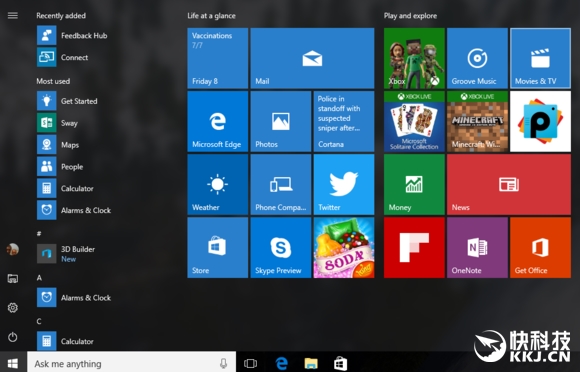Screen dimensions: 580x372
Task: Open File Explorer from Start sidebar
Action: pos(13,278)
